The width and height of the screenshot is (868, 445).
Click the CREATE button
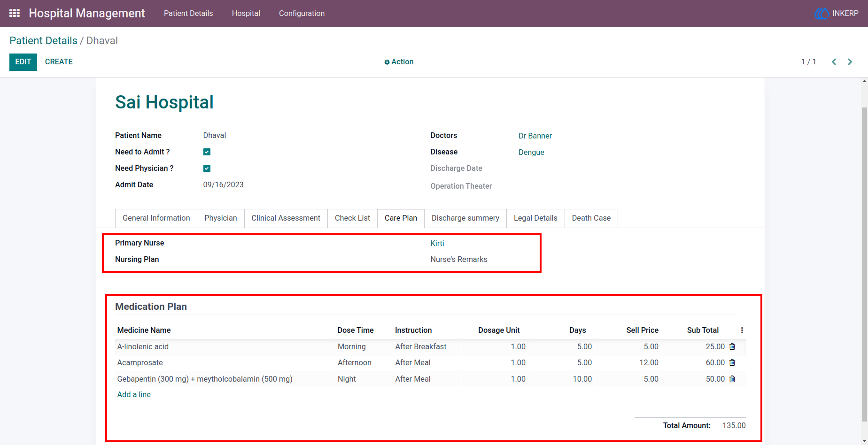59,62
